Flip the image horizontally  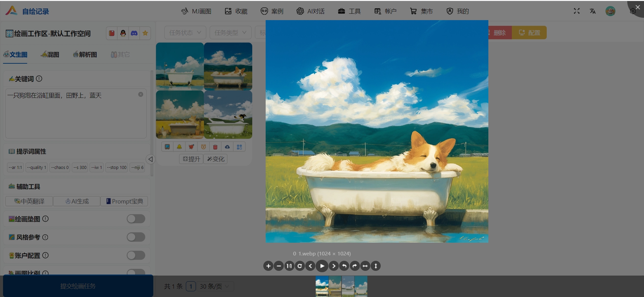click(x=365, y=266)
